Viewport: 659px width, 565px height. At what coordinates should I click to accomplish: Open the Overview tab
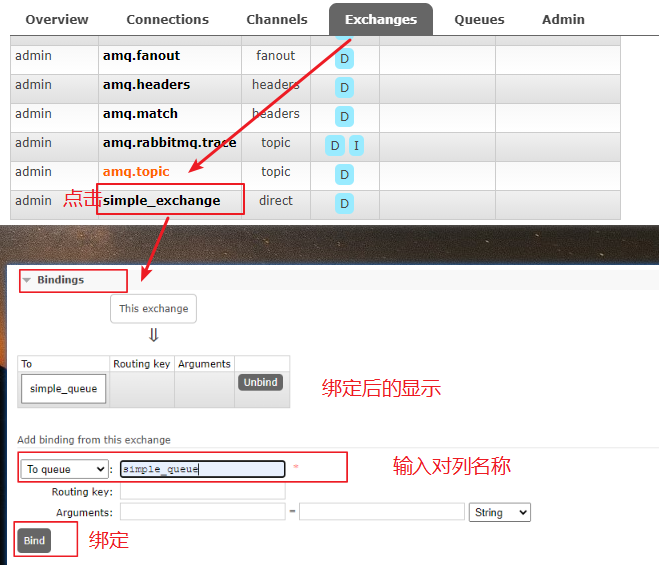(x=57, y=20)
